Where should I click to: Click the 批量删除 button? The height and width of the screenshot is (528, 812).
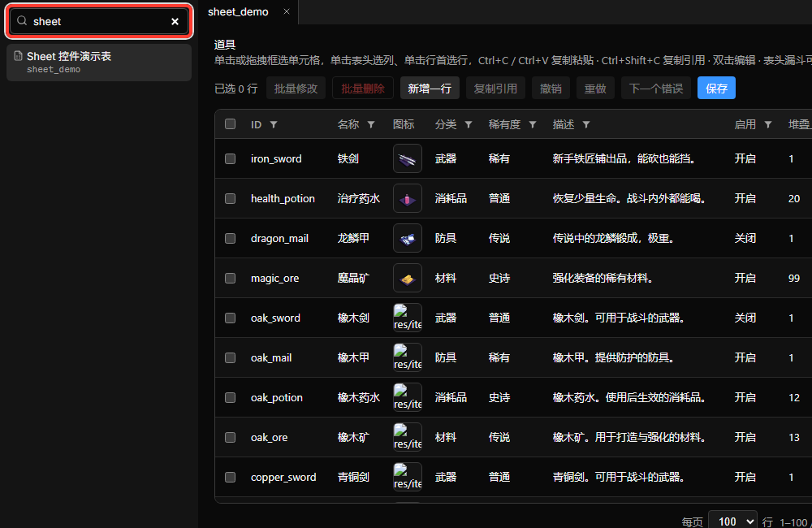coord(362,88)
